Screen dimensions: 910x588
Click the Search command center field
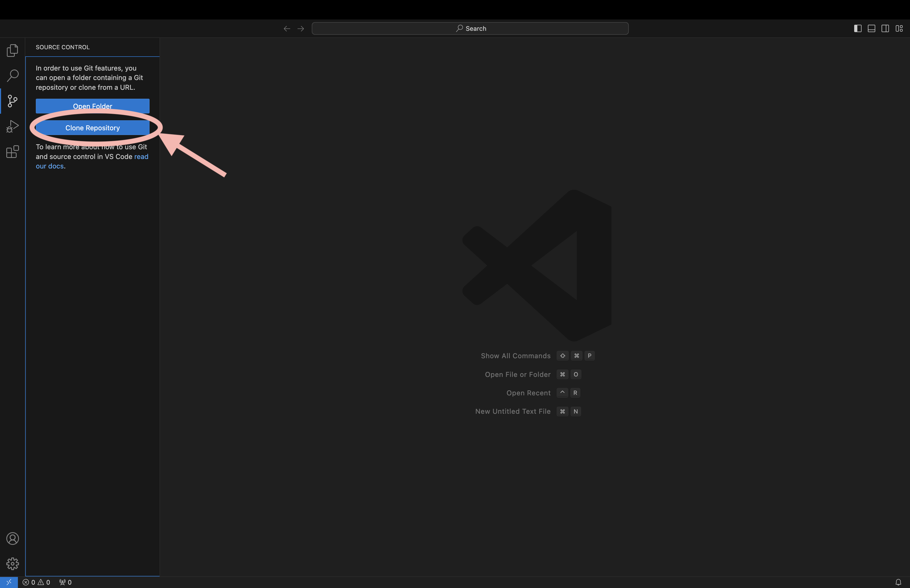pyautogui.click(x=470, y=29)
